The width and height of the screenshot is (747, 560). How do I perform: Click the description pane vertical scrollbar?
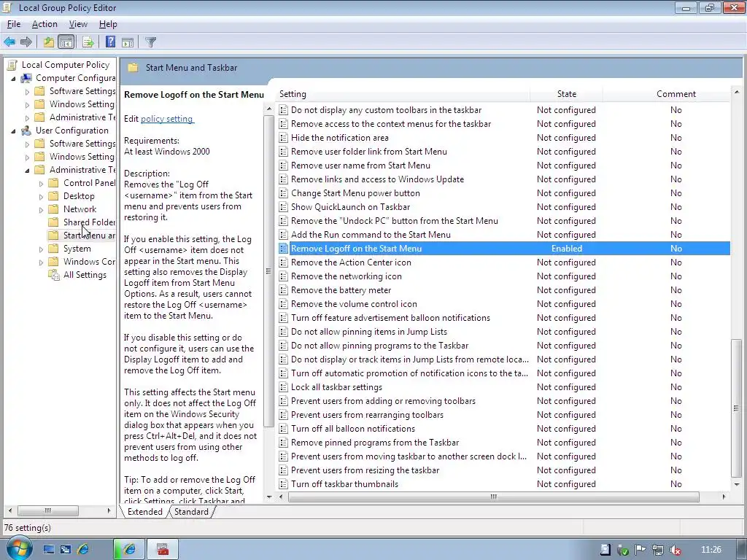(x=268, y=271)
